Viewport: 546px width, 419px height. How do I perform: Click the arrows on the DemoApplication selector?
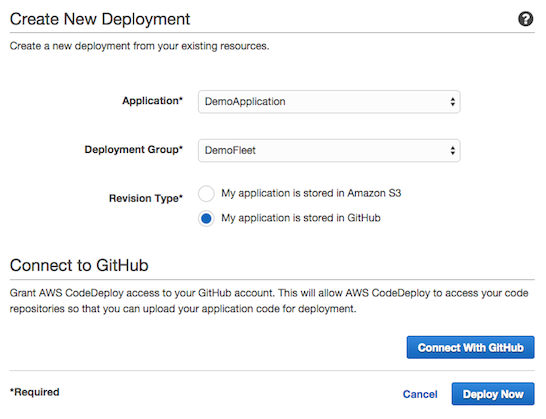[452, 102]
